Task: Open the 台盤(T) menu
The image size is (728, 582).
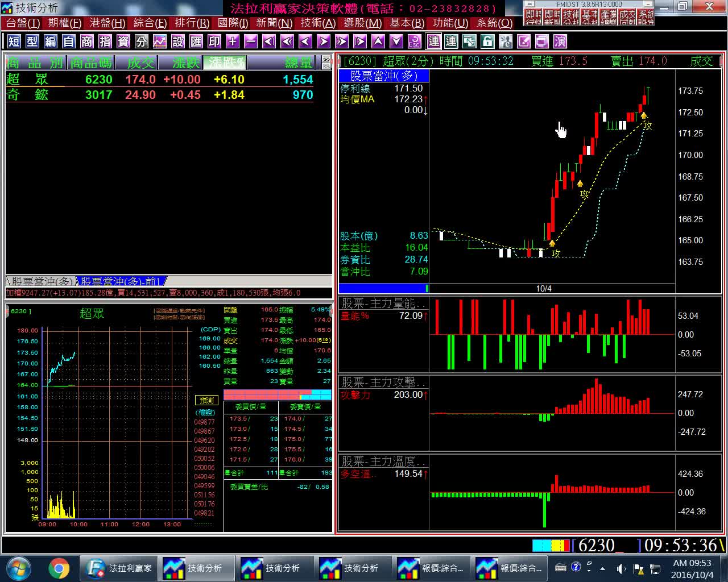Action: (x=23, y=23)
